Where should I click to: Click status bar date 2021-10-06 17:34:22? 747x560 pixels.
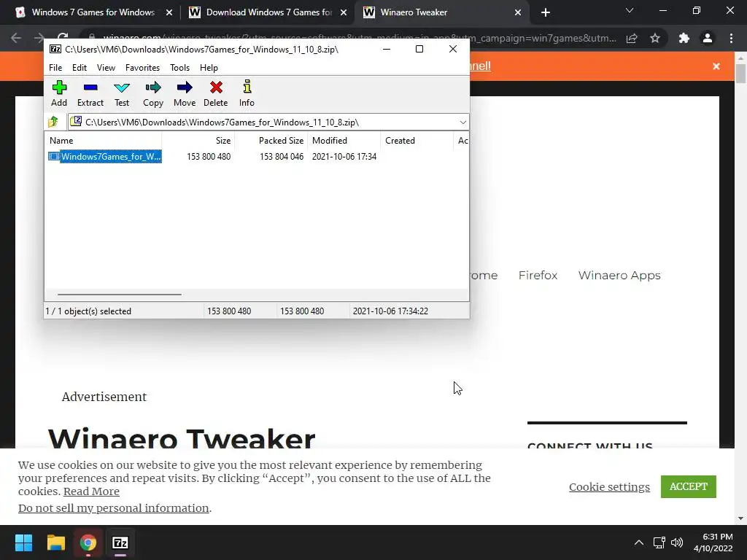(390, 311)
